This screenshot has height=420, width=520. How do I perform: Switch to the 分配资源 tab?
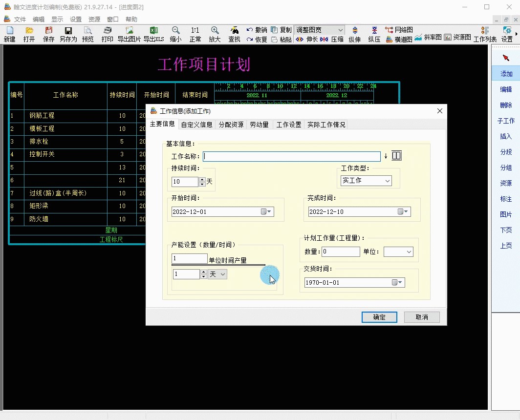(231, 125)
